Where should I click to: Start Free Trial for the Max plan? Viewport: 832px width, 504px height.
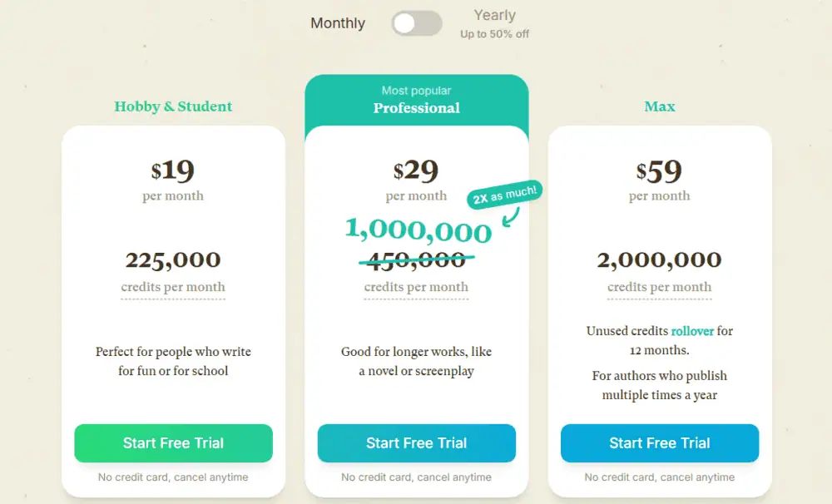[659, 443]
